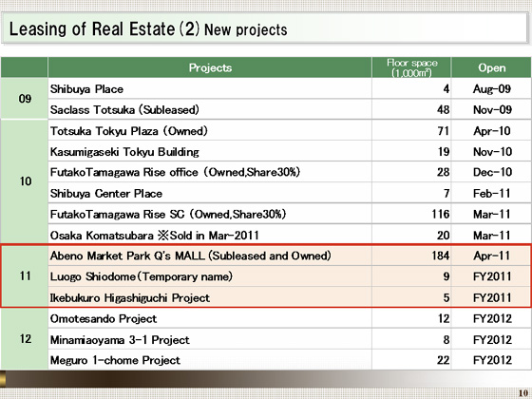532x399 pixels.
Task: Click floor space value '5' for Ikebukuro
Action: [x=446, y=297]
